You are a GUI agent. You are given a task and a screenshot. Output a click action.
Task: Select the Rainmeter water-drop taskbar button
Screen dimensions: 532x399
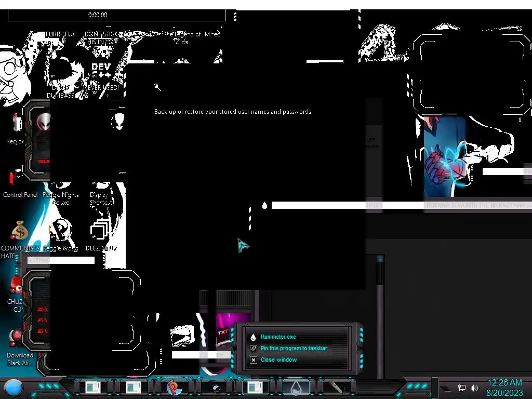pyautogui.click(x=296, y=388)
